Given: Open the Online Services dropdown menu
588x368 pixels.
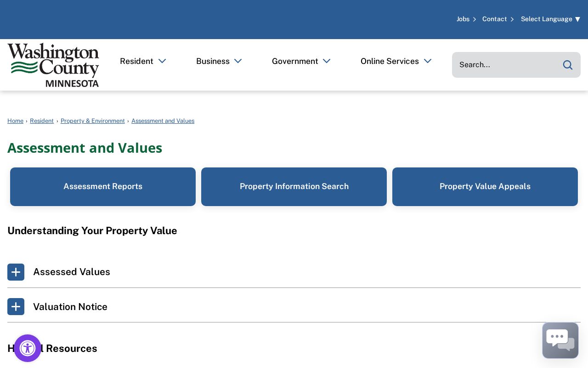Looking at the screenshot, I should click(396, 61).
